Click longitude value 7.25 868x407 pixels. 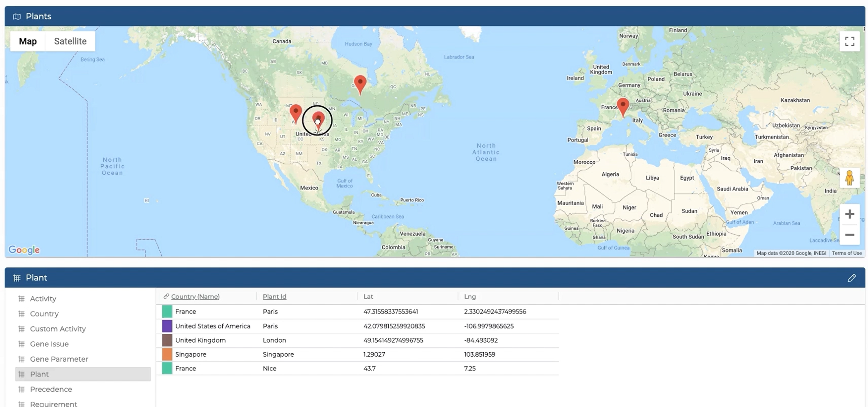(x=469, y=368)
